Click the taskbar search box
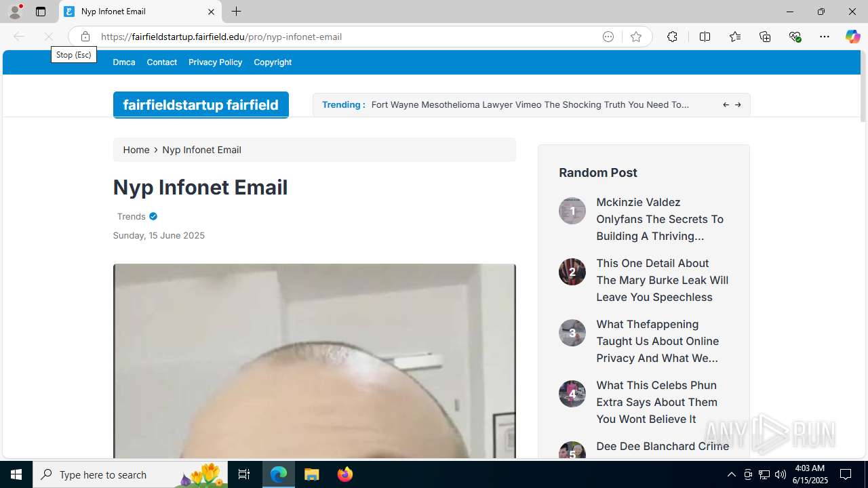 [129, 474]
